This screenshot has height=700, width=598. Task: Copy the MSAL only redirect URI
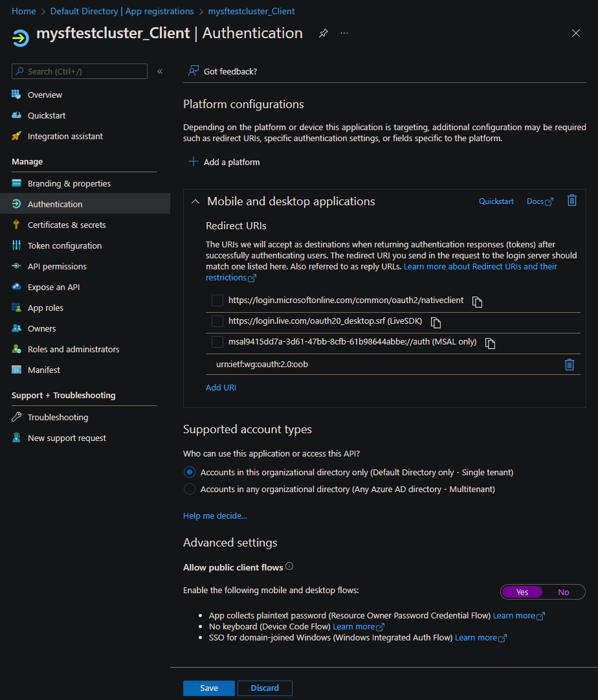490,343
